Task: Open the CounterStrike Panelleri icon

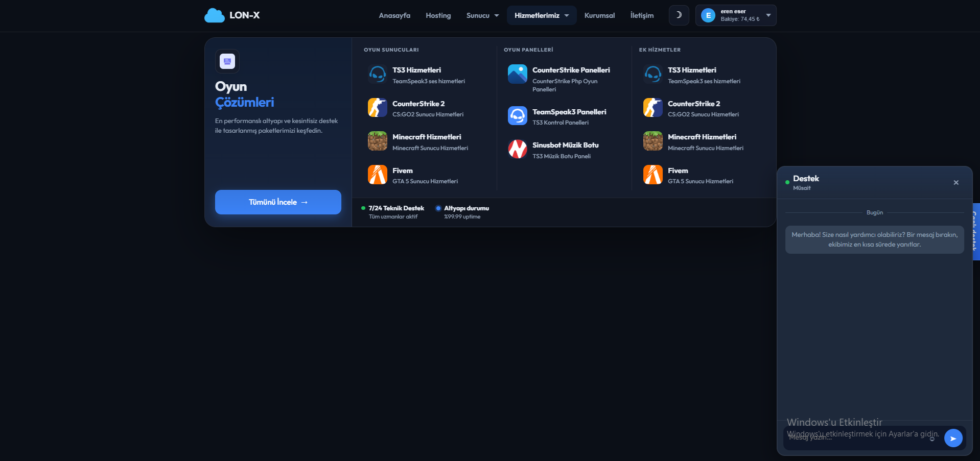Action: (x=518, y=74)
